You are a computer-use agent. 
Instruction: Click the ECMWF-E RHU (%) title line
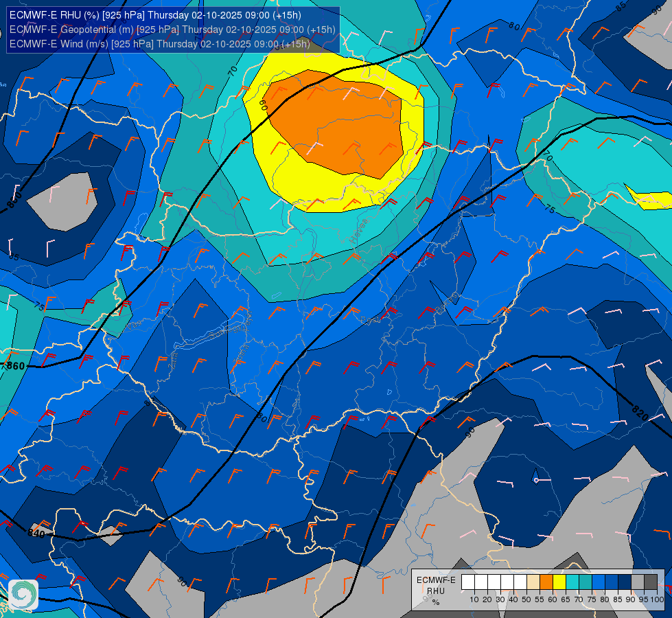[155, 15]
